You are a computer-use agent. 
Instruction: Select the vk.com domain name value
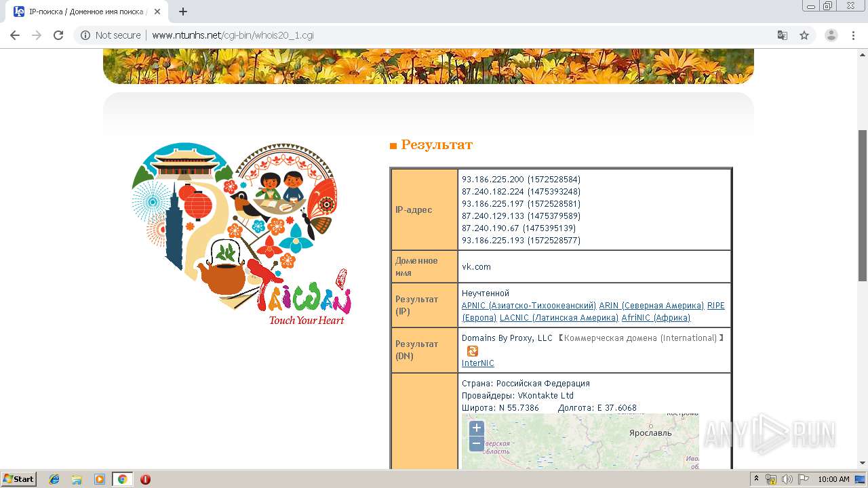coord(476,267)
